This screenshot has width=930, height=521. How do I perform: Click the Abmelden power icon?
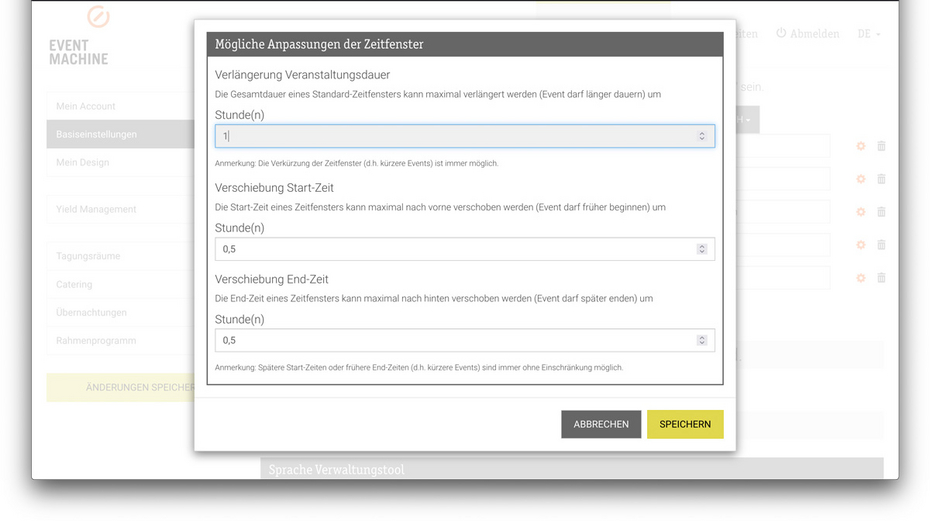[781, 34]
